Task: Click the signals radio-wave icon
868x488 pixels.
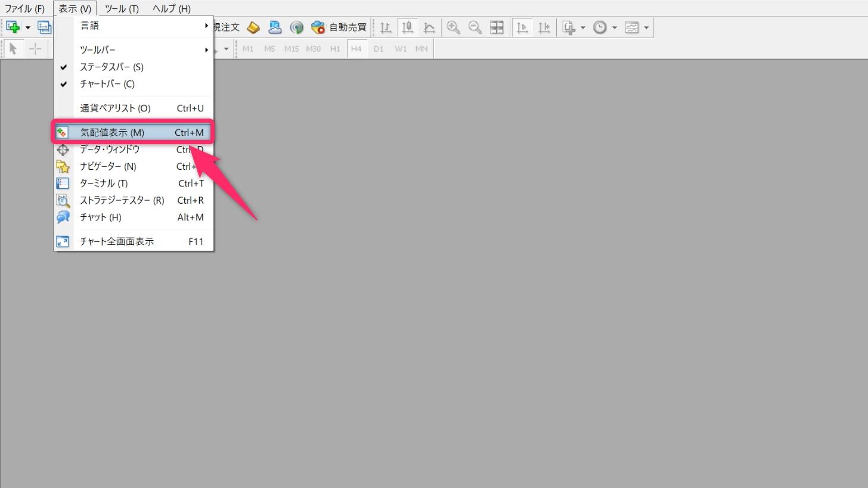Action: click(x=296, y=27)
